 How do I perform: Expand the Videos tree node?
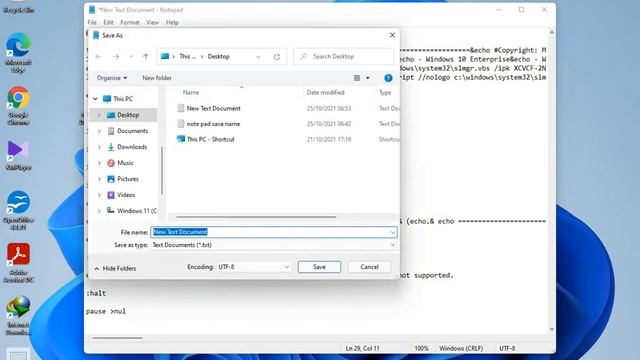click(99, 195)
